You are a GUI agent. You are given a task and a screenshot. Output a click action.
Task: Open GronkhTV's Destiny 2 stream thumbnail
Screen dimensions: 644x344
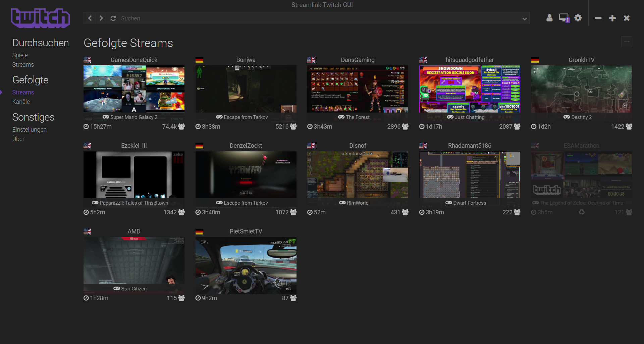pyautogui.click(x=581, y=89)
